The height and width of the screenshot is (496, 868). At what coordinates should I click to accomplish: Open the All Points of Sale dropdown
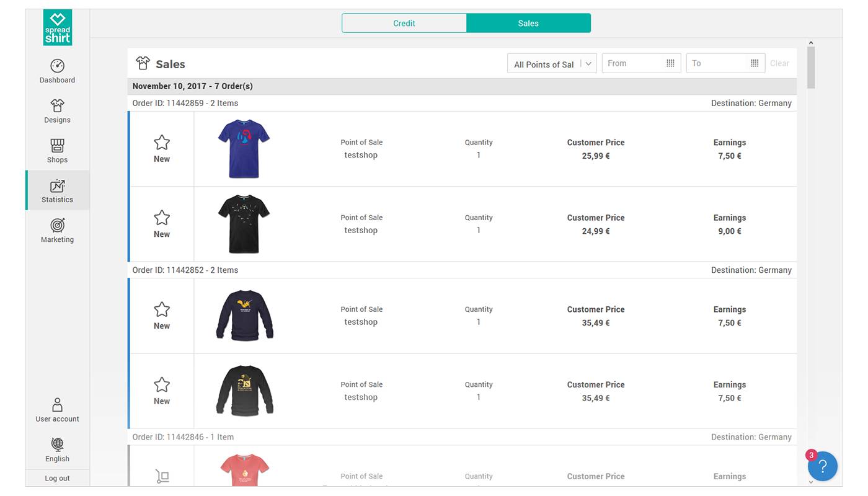[552, 63]
